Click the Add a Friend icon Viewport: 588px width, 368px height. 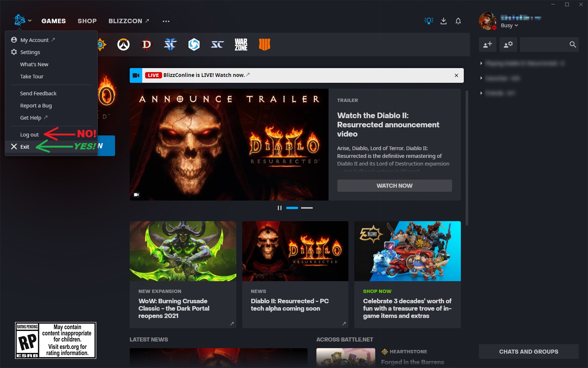click(488, 45)
